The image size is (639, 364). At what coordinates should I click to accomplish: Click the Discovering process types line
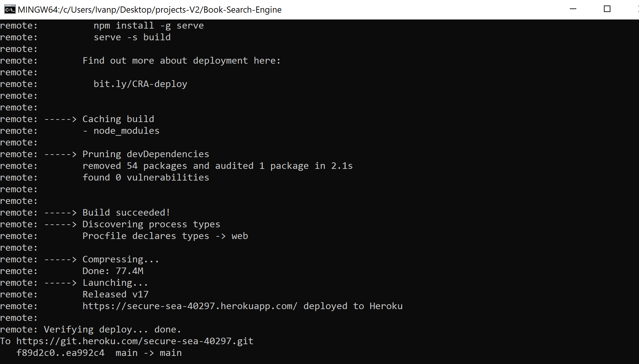click(x=151, y=224)
